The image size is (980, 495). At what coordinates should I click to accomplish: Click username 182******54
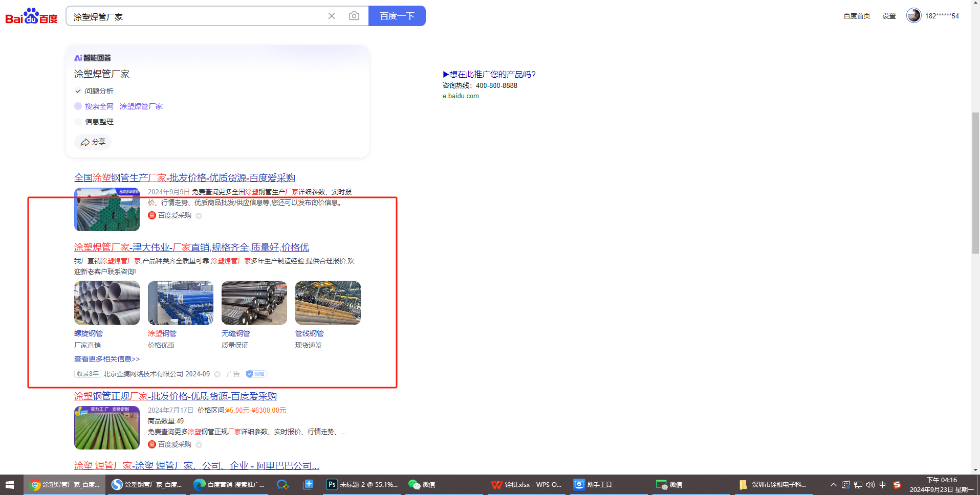(x=942, y=16)
